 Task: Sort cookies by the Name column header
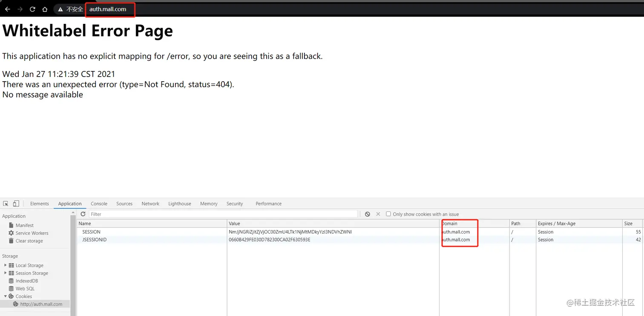tap(152, 223)
